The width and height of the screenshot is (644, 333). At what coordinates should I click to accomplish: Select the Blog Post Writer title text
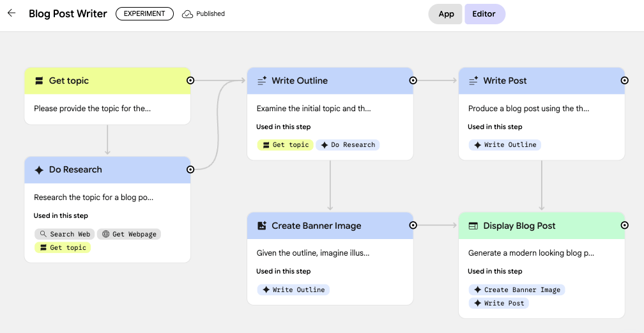coord(68,14)
